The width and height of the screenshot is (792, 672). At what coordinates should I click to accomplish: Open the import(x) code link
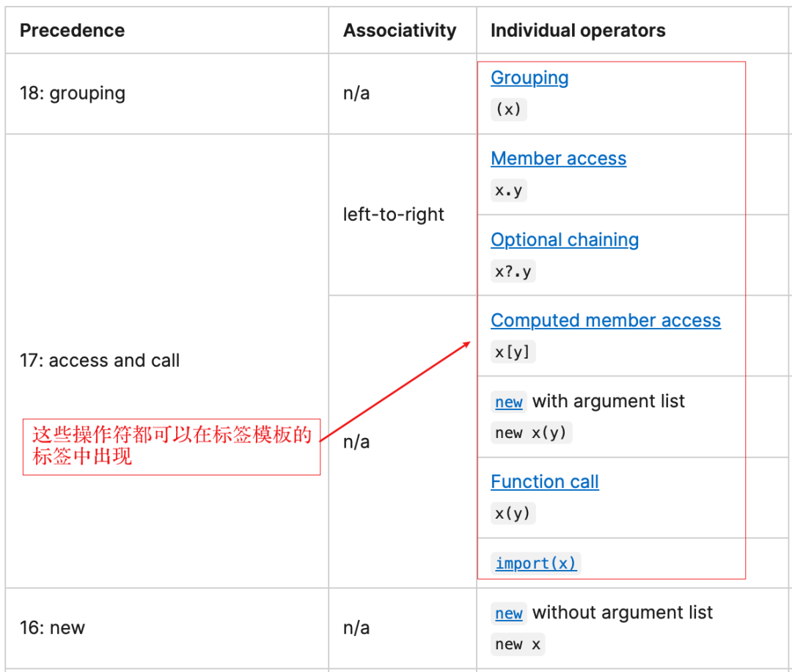(x=536, y=563)
